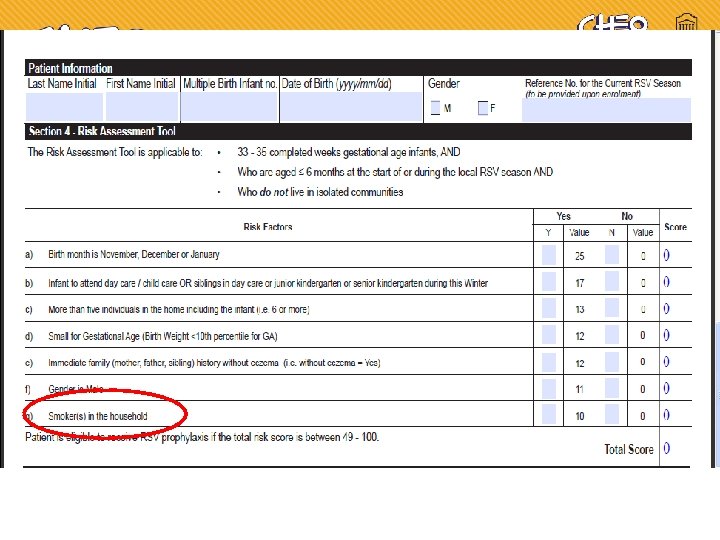Click value 17 in day care row
This screenshot has width=720, height=540.
click(x=579, y=283)
